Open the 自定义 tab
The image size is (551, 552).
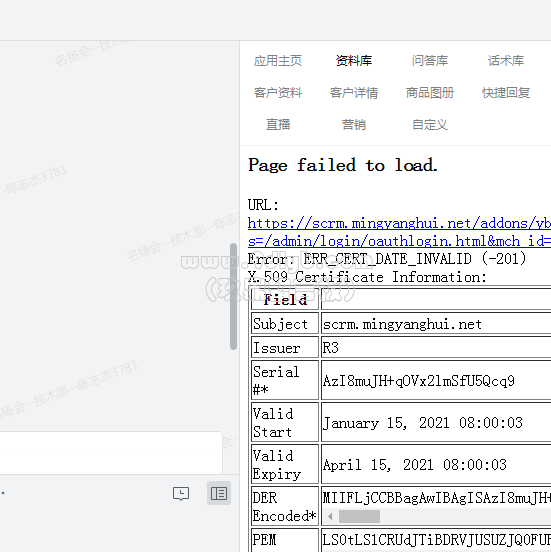coord(430,125)
